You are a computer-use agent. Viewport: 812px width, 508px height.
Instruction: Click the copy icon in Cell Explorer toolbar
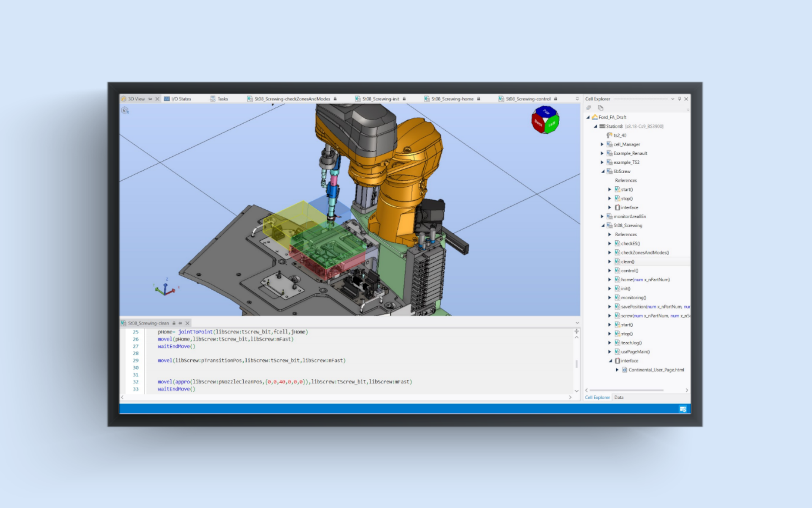pos(600,108)
